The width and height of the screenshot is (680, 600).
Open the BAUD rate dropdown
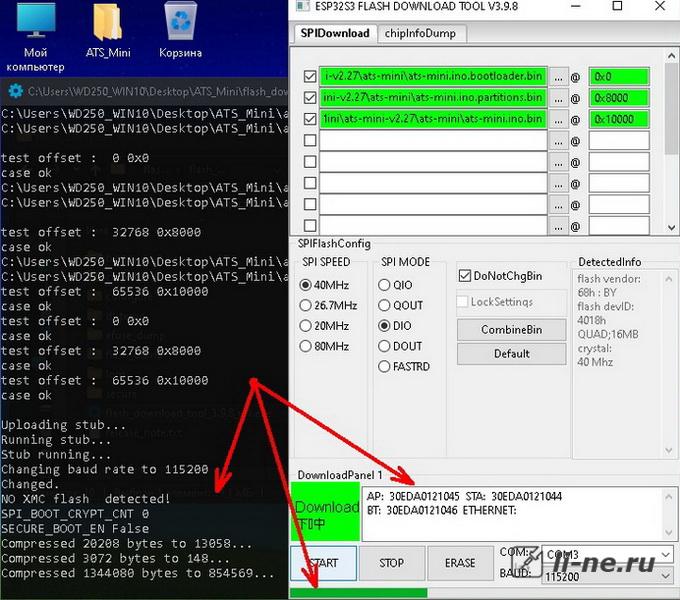tap(607, 576)
